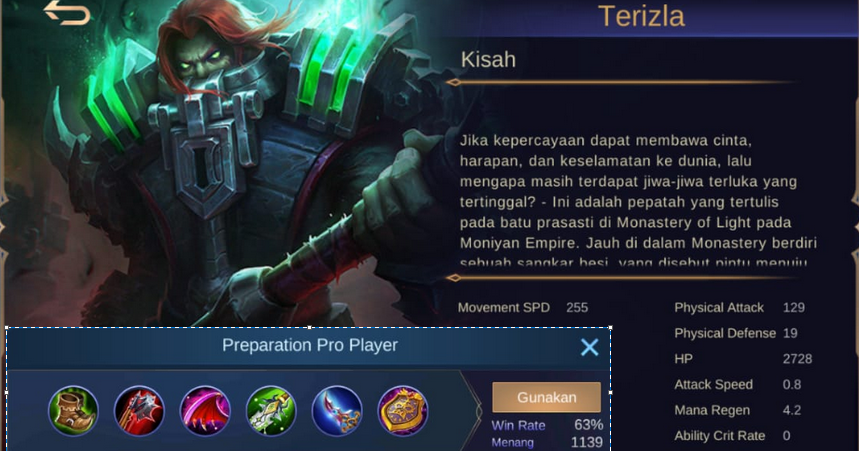The height and width of the screenshot is (451, 859).
Task: Click the Physical Attack stat row
Action: click(x=739, y=307)
